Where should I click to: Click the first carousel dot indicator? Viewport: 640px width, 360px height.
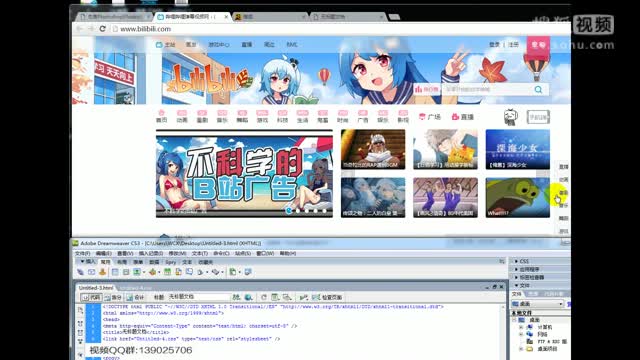[x=289, y=211]
